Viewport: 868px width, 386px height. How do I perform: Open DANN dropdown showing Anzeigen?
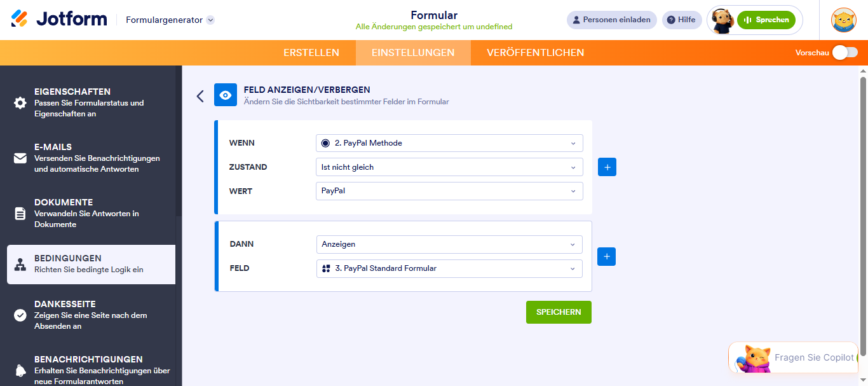click(449, 244)
